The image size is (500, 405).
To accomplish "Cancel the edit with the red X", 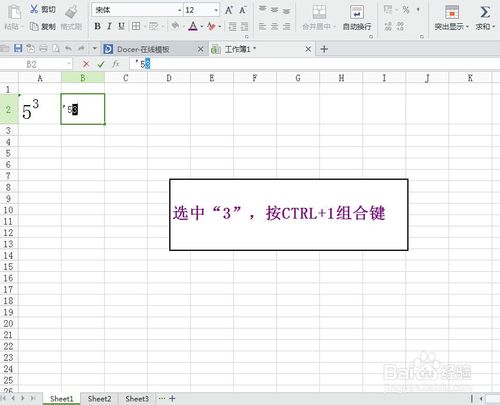I will point(86,64).
